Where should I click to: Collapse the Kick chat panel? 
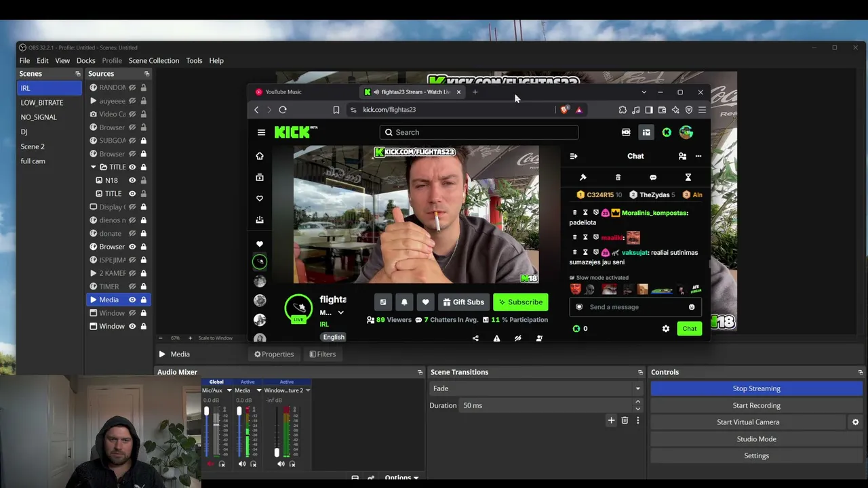pos(574,157)
